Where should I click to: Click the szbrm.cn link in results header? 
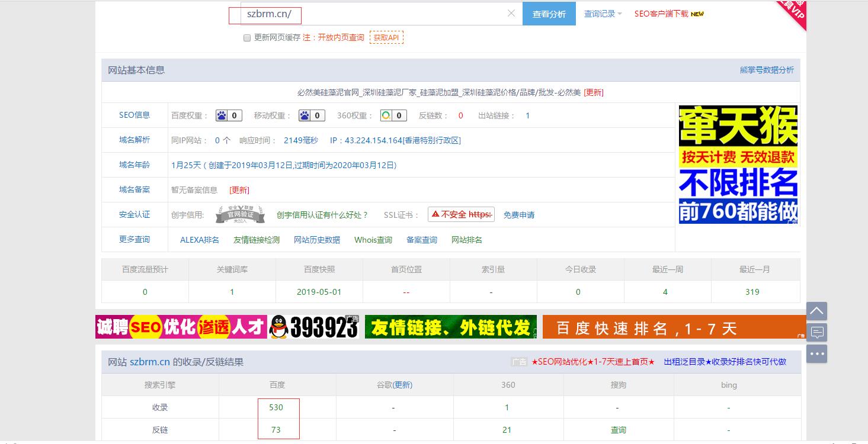[x=150, y=362]
